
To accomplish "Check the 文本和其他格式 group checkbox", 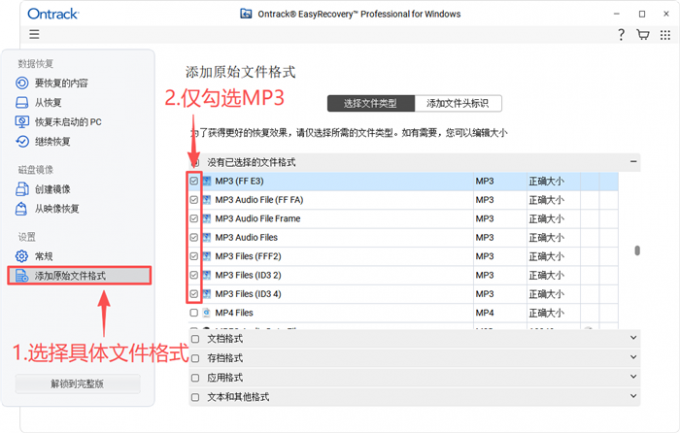I will [x=195, y=397].
